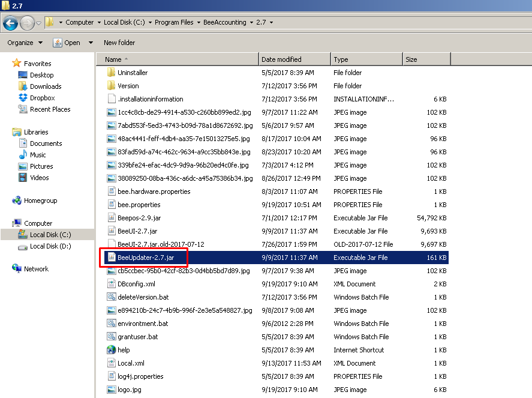Click BeeAccounting breadcrumb
The width and height of the screenshot is (532, 398).
point(225,22)
